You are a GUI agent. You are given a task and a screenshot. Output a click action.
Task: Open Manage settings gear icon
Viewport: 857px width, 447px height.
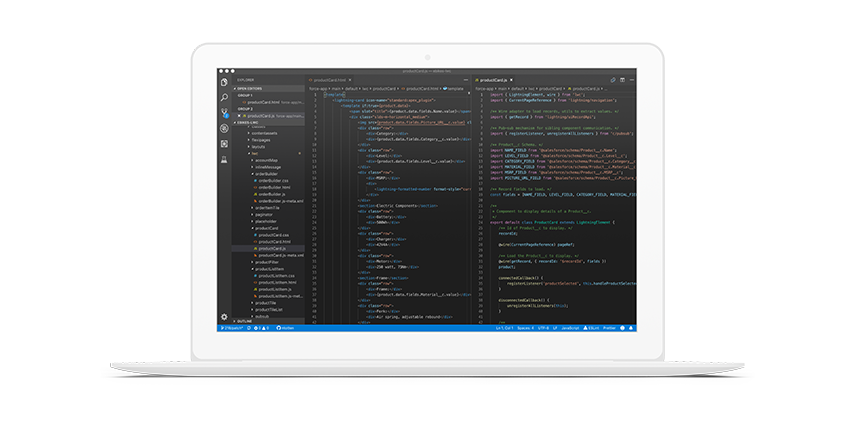[224, 316]
